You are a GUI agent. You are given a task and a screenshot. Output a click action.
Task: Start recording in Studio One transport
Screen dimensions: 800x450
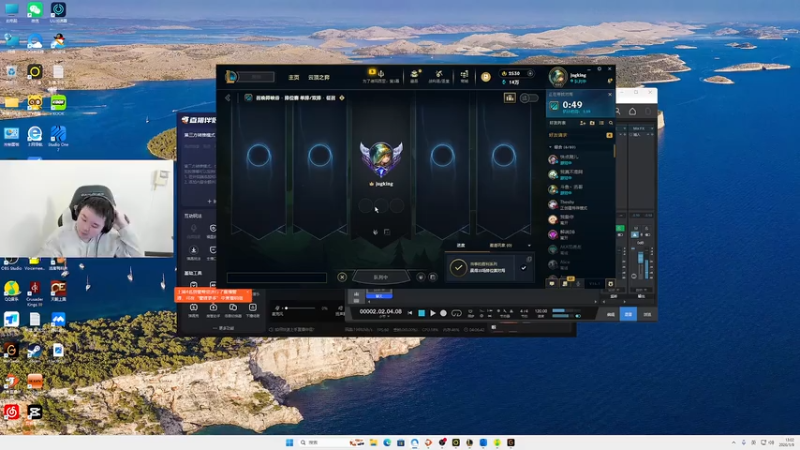coord(443,313)
